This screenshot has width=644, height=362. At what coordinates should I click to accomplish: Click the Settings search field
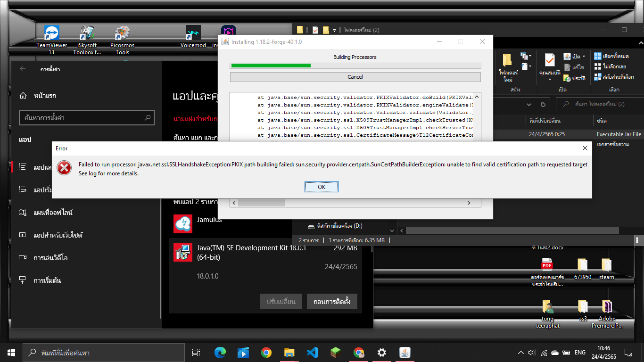(87, 118)
